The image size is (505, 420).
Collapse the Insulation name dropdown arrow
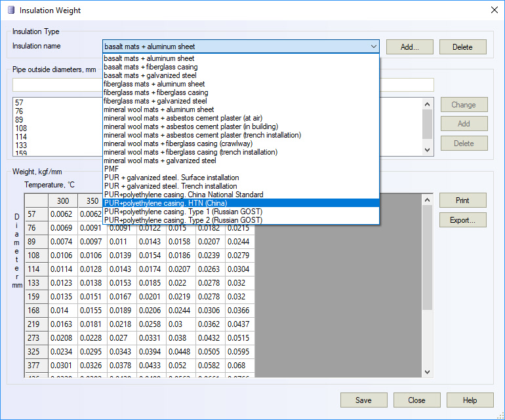click(x=373, y=47)
